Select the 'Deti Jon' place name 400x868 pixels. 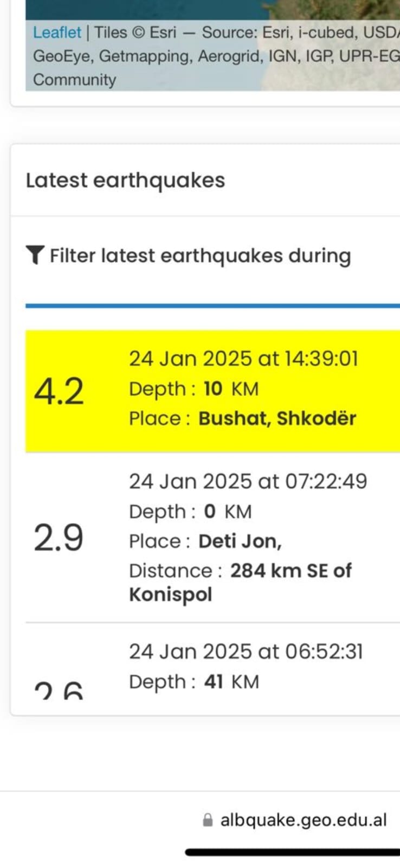tap(240, 541)
